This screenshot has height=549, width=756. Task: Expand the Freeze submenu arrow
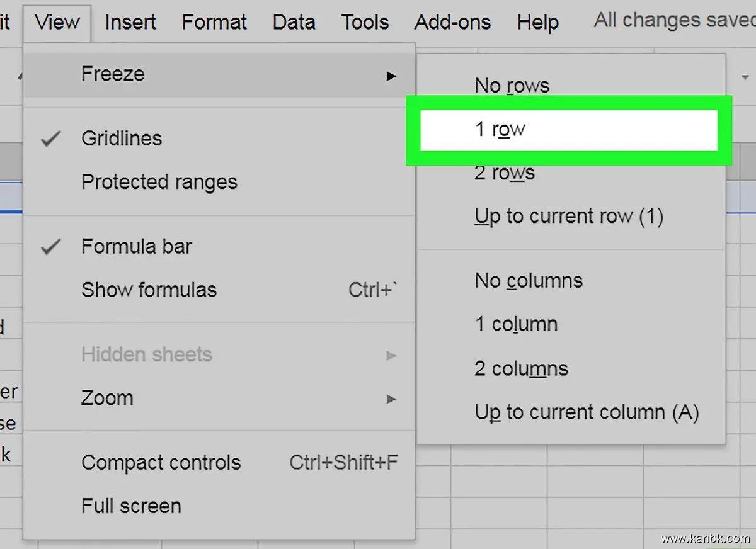[391, 76]
